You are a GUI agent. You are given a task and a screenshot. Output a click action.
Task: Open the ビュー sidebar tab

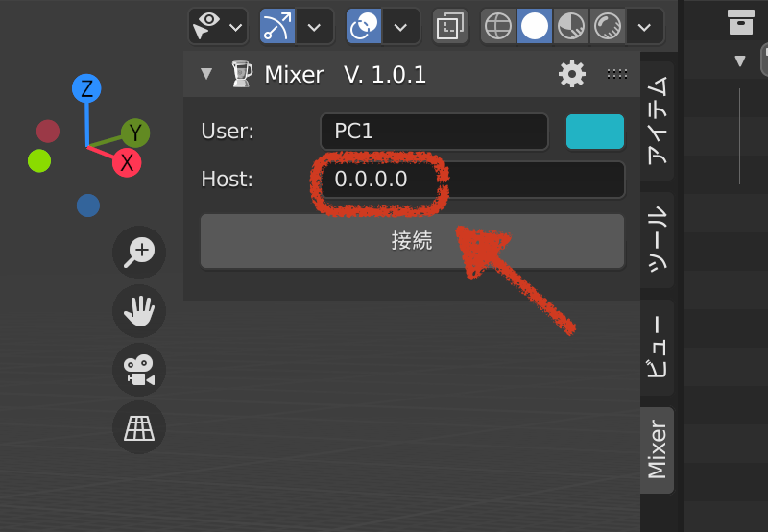(658, 348)
